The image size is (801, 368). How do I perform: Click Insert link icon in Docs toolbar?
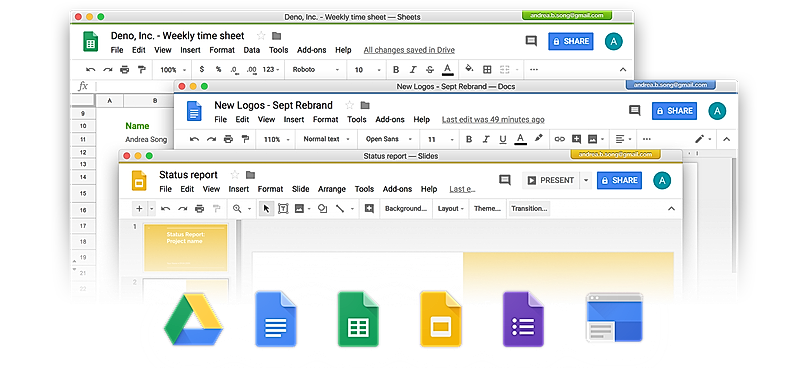[560, 139]
